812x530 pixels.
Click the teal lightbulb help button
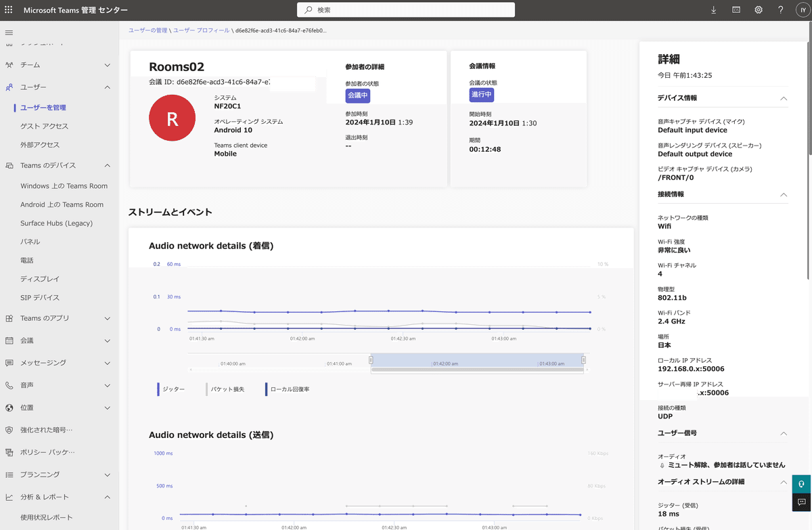[802, 484]
